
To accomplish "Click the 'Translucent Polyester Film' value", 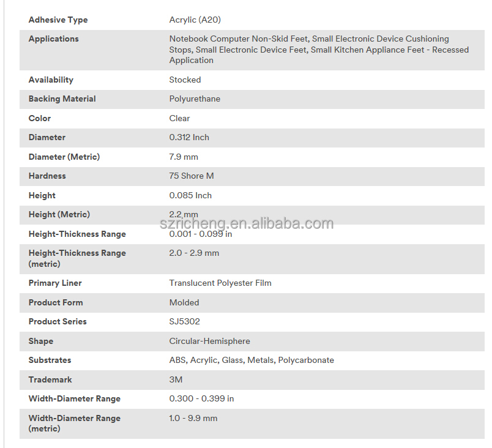I will pyautogui.click(x=220, y=283).
